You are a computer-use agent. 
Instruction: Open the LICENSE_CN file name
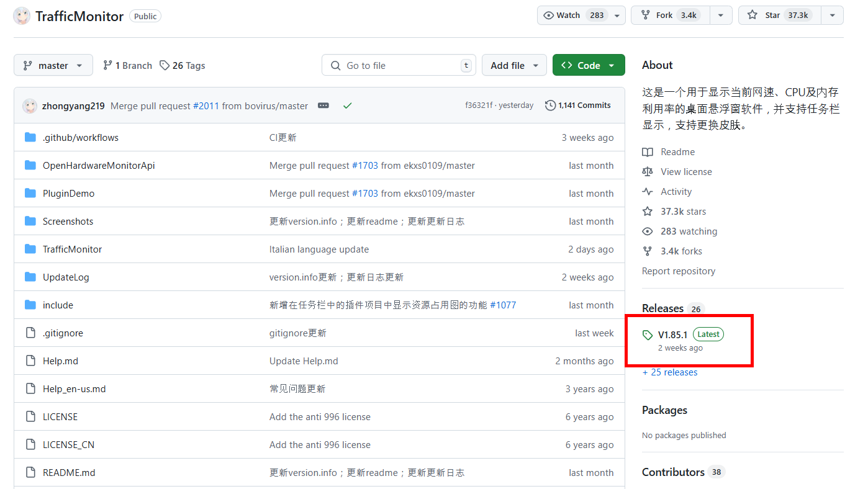pos(68,445)
